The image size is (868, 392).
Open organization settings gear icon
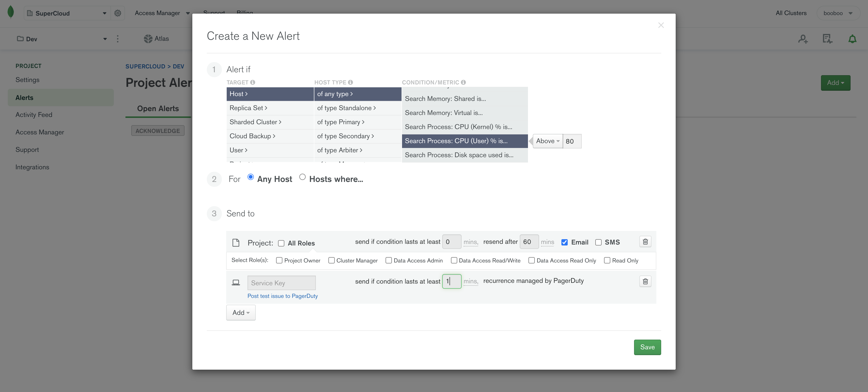point(118,13)
